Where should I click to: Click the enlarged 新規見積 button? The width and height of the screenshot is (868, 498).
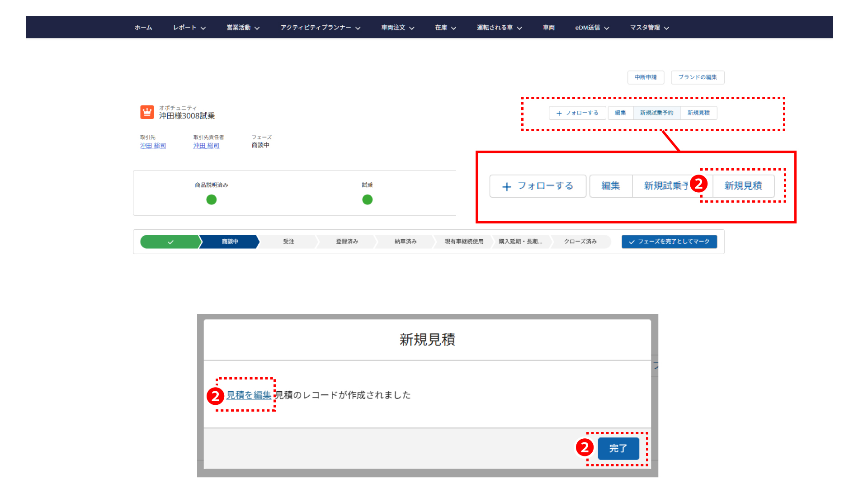pyautogui.click(x=743, y=186)
